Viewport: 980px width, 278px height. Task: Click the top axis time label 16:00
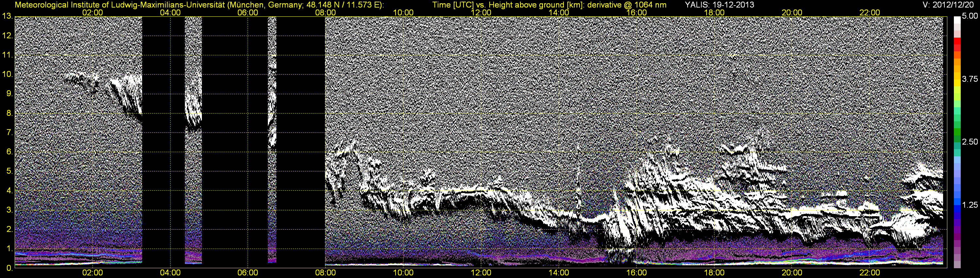636,12
